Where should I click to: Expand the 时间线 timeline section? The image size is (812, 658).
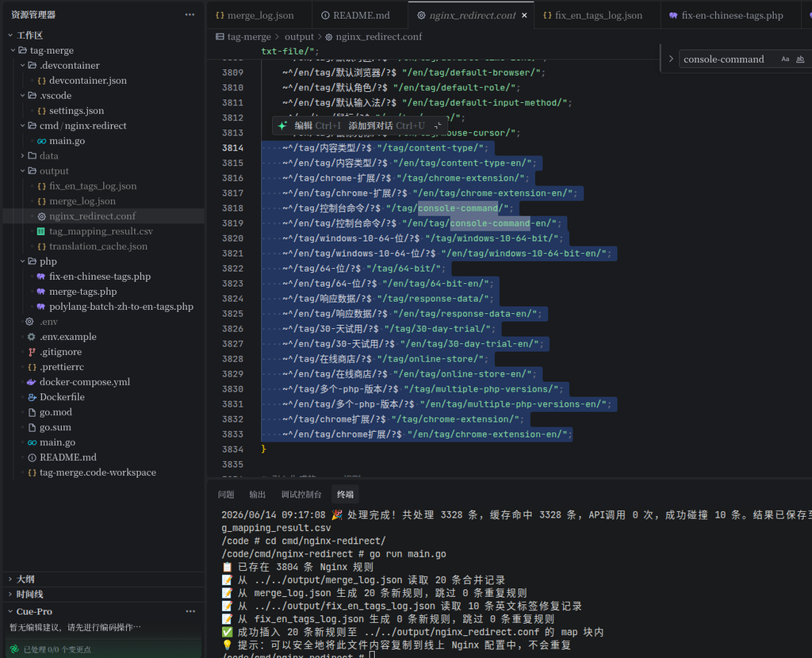click(10, 595)
